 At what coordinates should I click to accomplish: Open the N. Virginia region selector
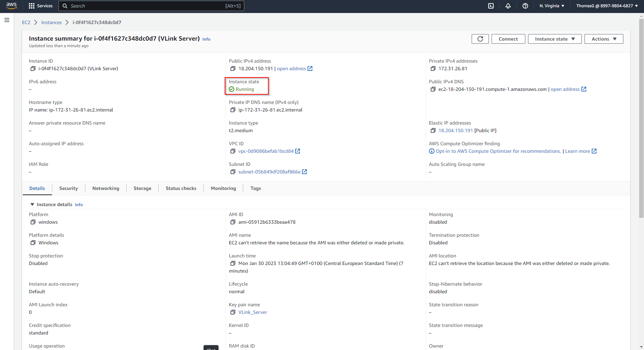[552, 6]
